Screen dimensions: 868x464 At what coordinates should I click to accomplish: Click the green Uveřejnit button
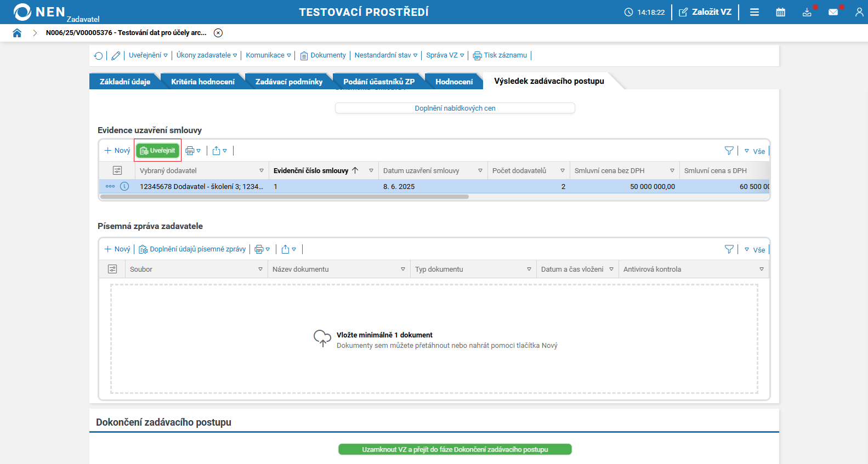pos(158,151)
